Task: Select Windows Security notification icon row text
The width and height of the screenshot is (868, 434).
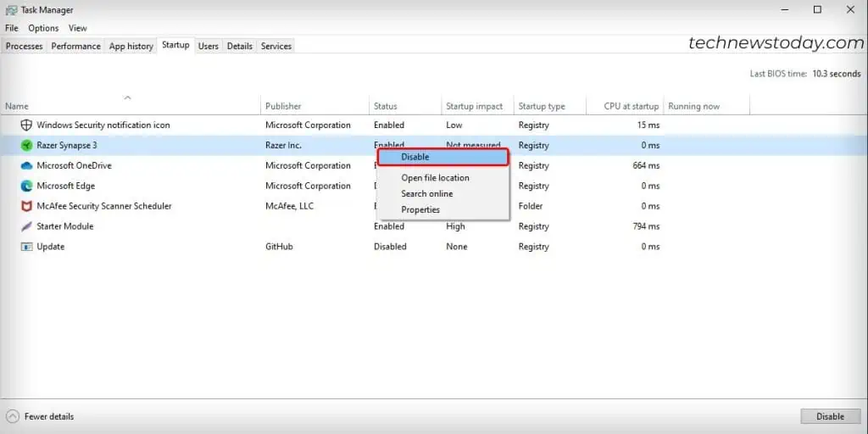Action: pos(103,125)
